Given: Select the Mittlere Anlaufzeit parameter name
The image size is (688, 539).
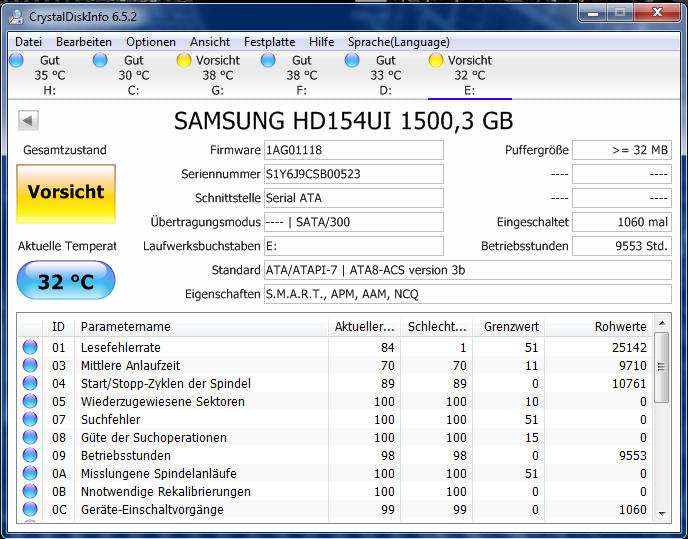Looking at the screenshot, I should [x=130, y=366].
